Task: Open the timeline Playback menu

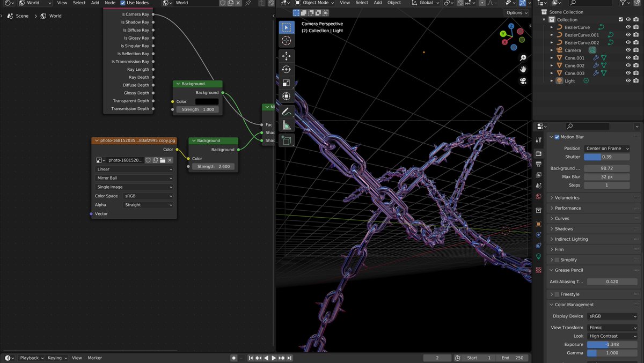Action: pos(32,358)
